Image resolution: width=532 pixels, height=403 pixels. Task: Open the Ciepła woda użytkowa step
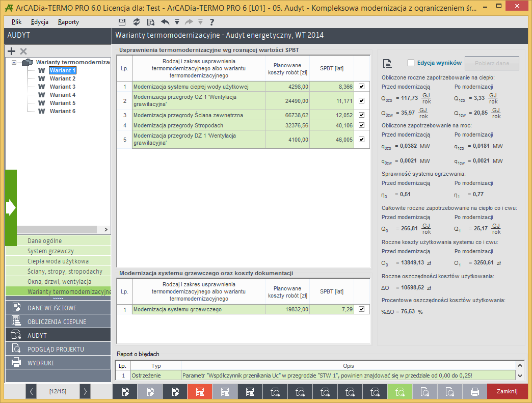point(58,261)
